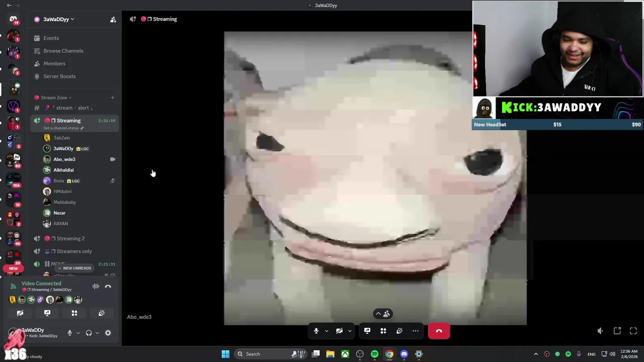The height and width of the screenshot is (362, 644).
Task: Adjust stream volume speaker icon
Action: point(600,331)
